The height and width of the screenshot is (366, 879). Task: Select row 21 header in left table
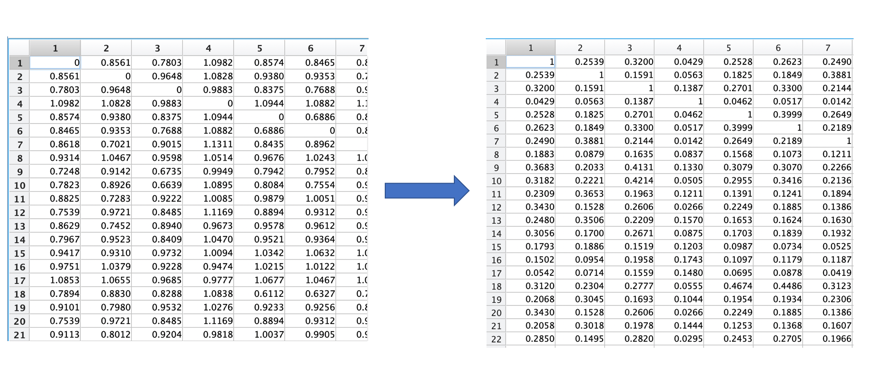20,334
